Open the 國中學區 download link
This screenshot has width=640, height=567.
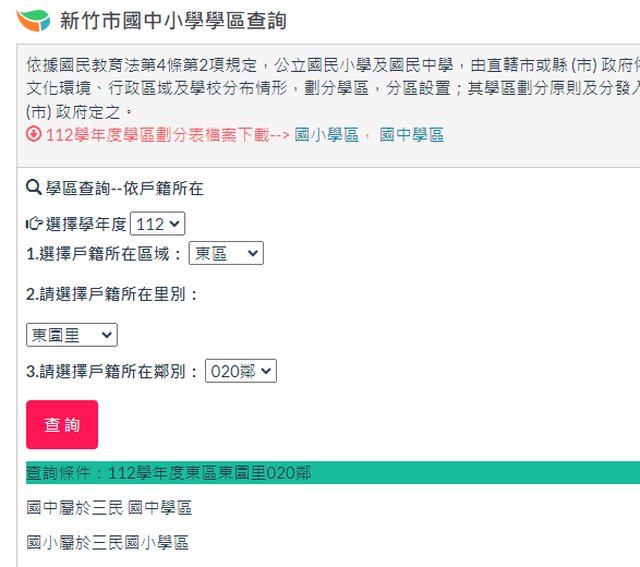click(x=411, y=135)
